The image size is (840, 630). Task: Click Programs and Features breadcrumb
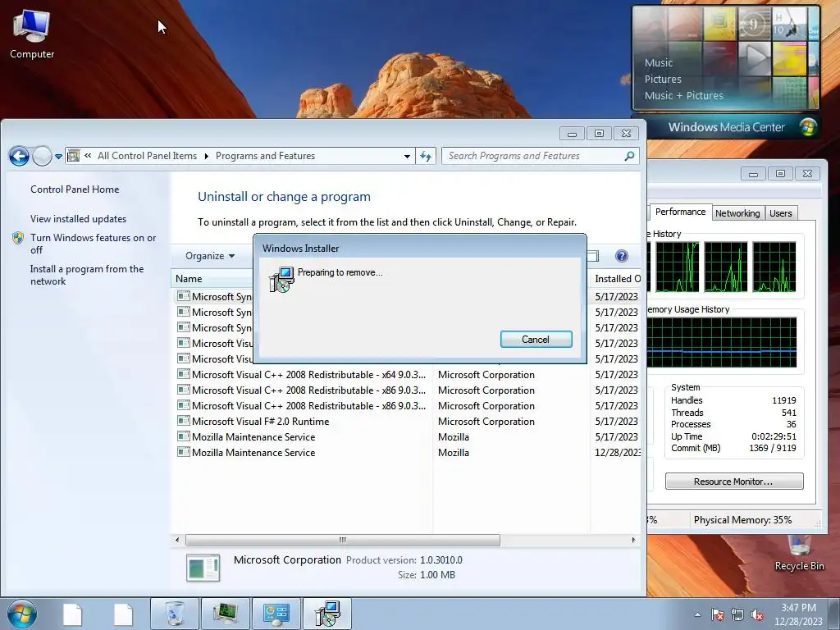click(x=265, y=156)
